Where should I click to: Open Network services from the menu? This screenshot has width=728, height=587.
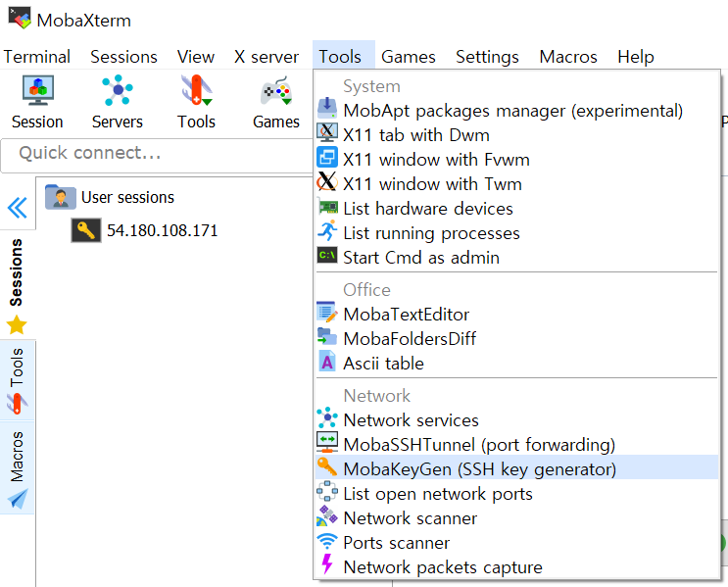516,420
